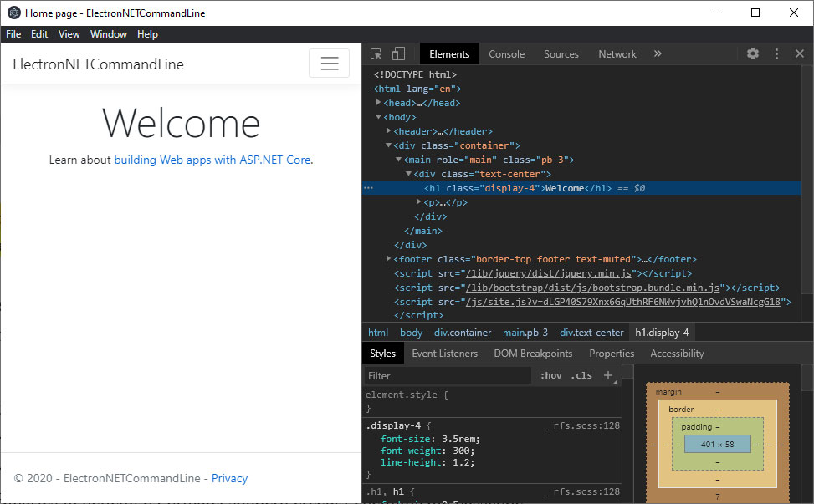This screenshot has width=814, height=504.
Task: Select h1.display-4 in breadcrumb
Action: pyautogui.click(x=662, y=333)
